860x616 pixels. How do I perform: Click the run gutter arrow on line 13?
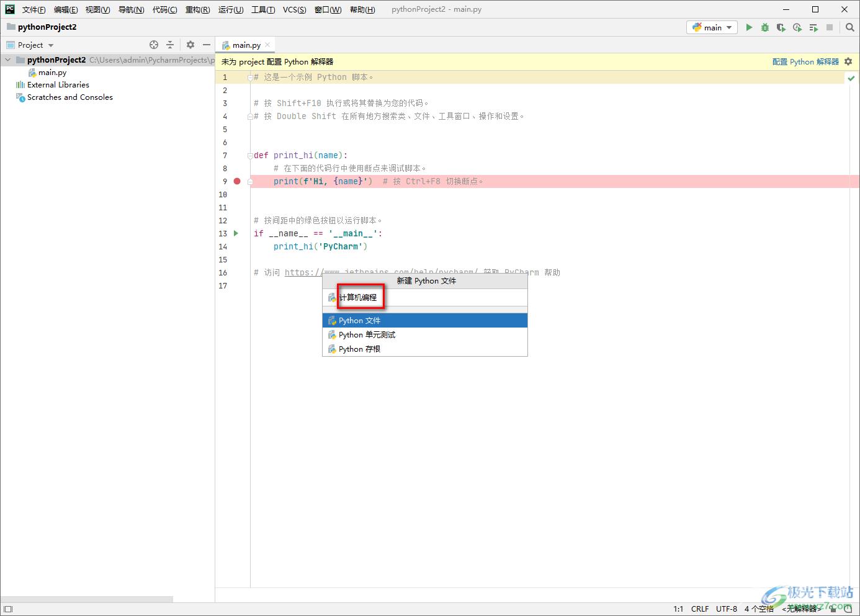pyautogui.click(x=236, y=233)
